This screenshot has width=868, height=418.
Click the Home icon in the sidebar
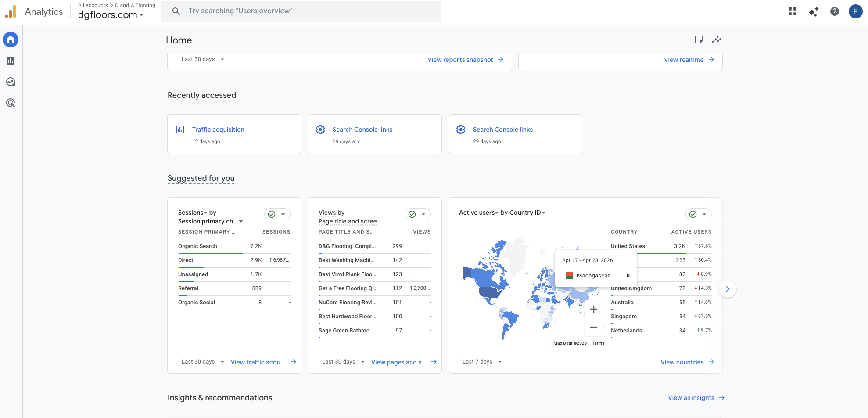click(10, 40)
